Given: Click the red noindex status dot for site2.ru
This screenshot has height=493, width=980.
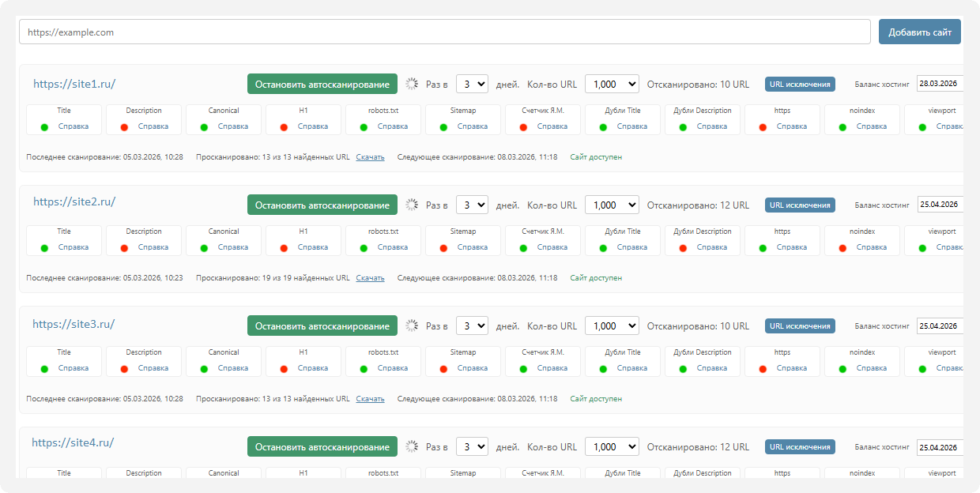Looking at the screenshot, I should coord(842,248).
